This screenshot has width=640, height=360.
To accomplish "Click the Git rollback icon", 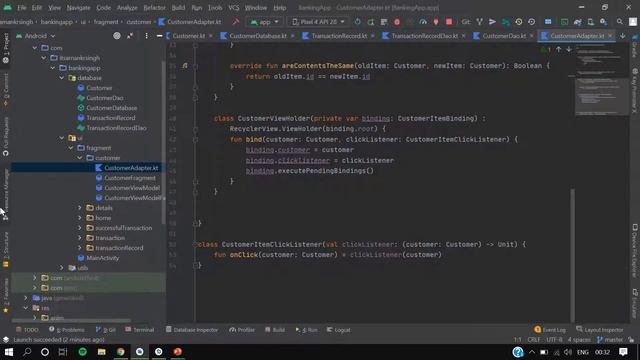I will click(531, 22).
